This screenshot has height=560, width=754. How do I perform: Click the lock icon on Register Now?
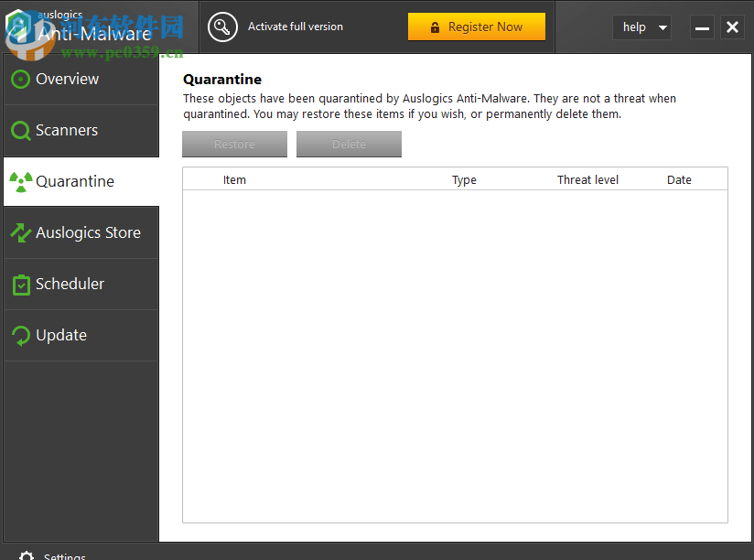click(436, 27)
